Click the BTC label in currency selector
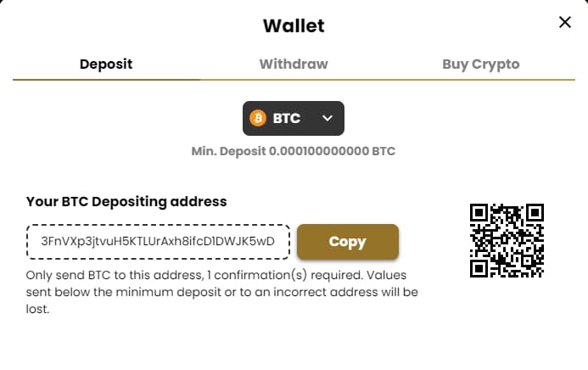This screenshot has width=588, height=370. [x=287, y=119]
